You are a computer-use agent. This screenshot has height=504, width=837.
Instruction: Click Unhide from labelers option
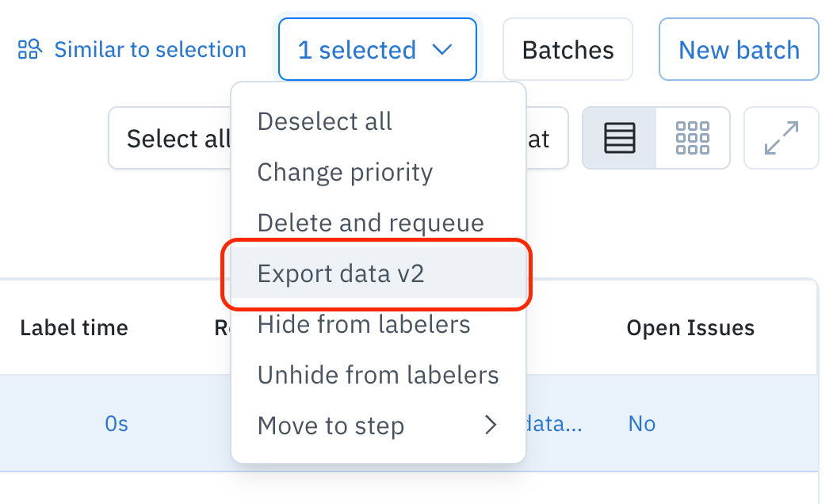(x=378, y=375)
